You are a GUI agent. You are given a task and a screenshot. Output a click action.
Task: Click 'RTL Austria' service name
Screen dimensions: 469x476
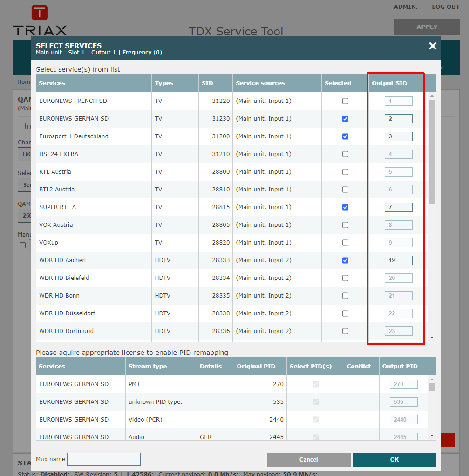click(55, 172)
